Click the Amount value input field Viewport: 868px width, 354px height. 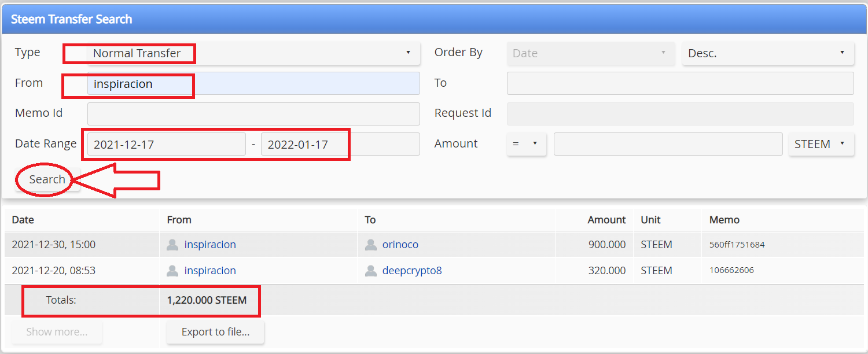(x=668, y=144)
